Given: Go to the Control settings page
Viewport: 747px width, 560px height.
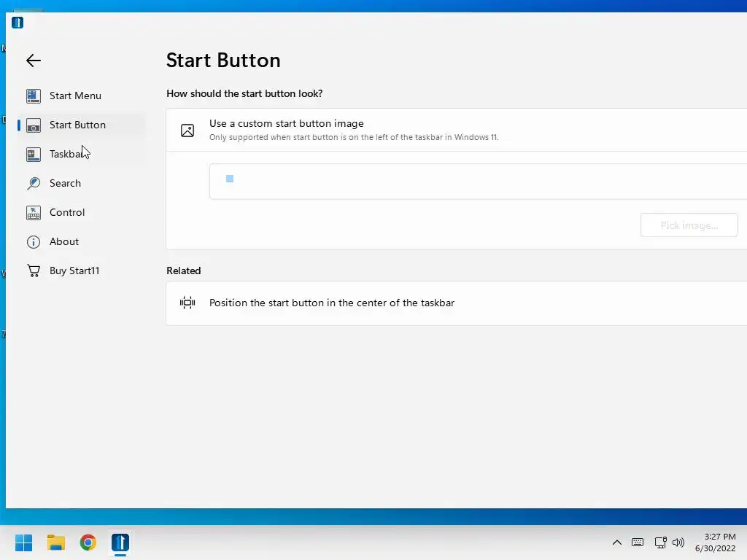Looking at the screenshot, I should pos(81,212).
